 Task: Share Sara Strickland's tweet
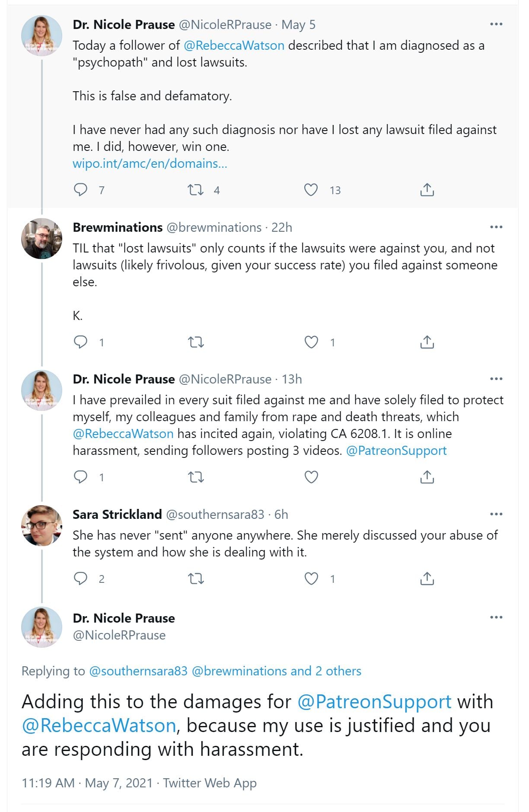(427, 579)
